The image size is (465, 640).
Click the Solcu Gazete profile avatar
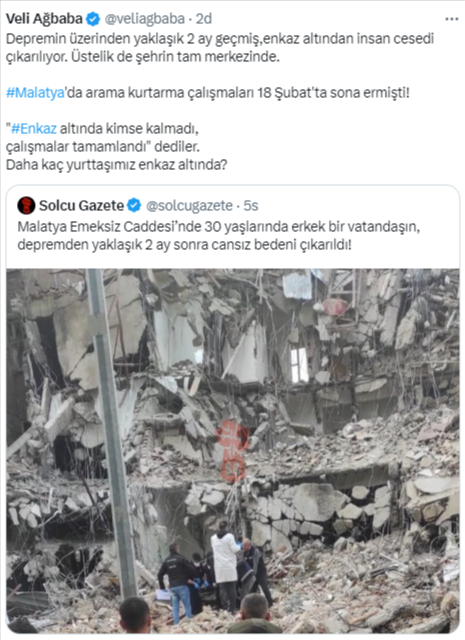(x=26, y=205)
